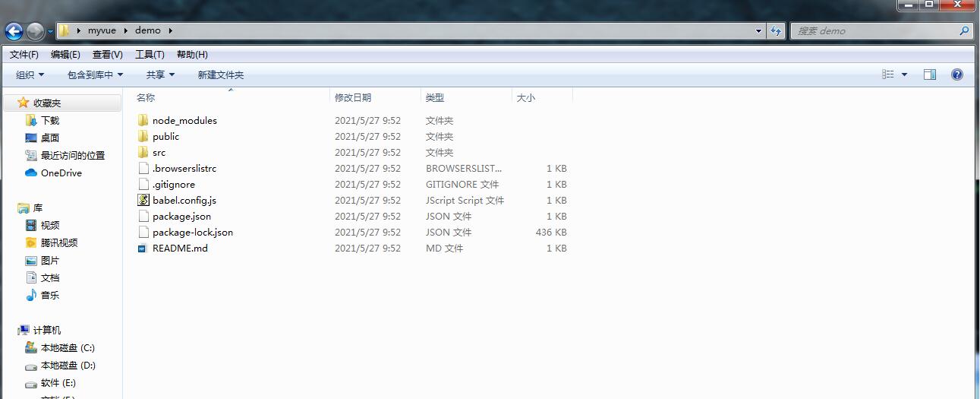Screen dimensions: 980x399
Task: Click the README.md file name
Action: [180, 248]
